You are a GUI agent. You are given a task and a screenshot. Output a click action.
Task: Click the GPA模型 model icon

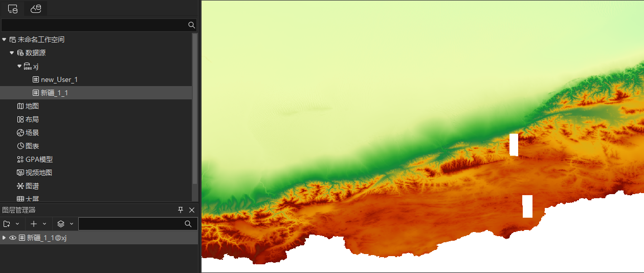(x=20, y=159)
